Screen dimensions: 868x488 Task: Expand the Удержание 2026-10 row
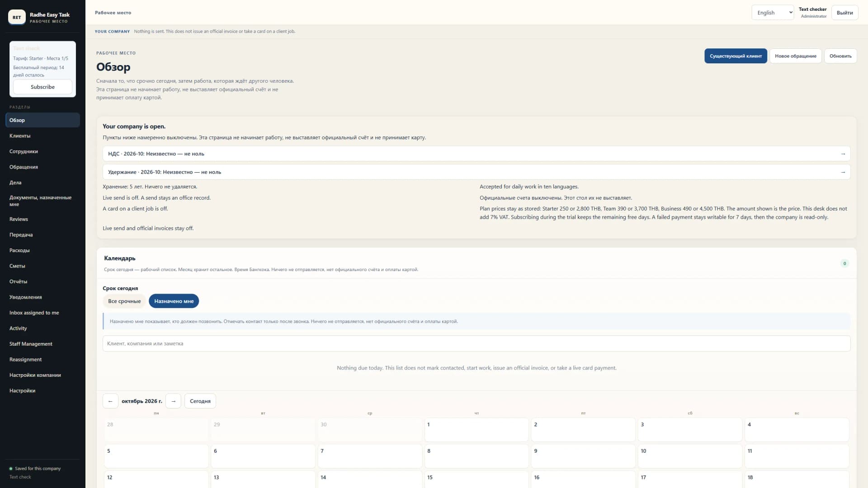click(x=476, y=172)
